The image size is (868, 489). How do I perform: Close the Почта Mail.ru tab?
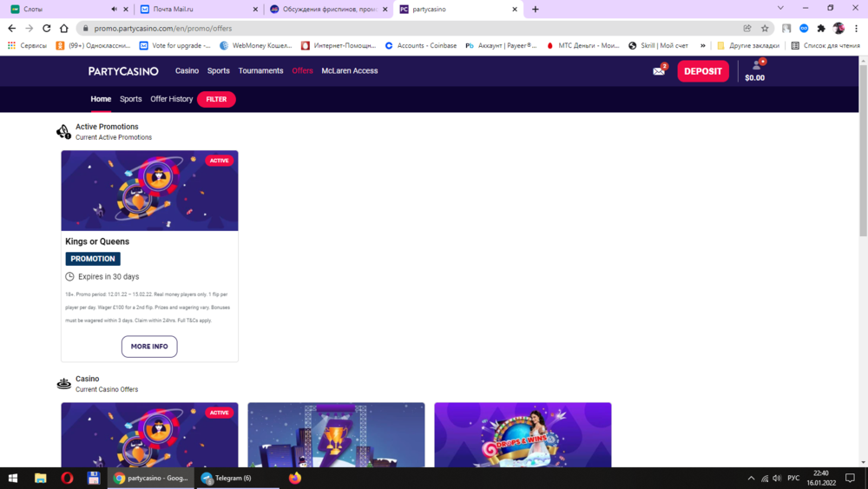255,9
